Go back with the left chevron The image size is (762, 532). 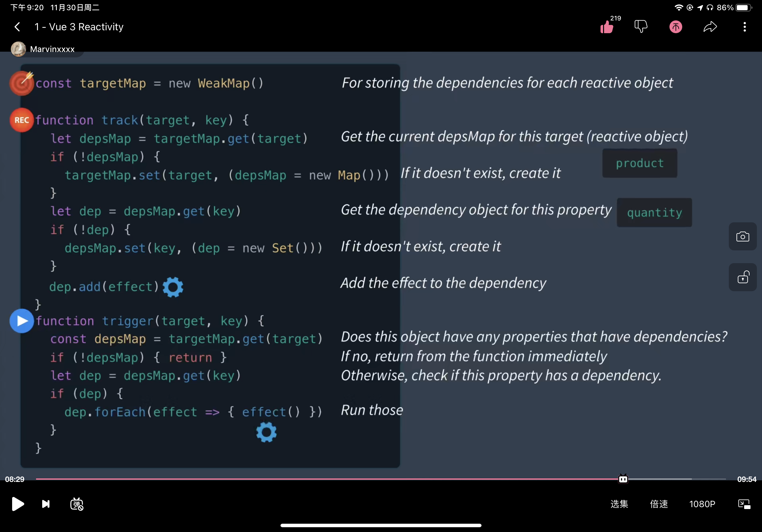(18, 27)
